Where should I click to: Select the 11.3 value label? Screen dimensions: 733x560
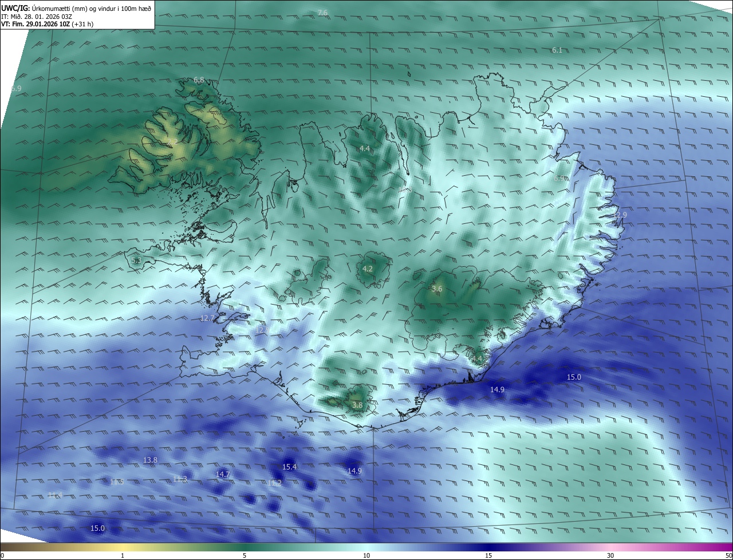tap(180, 479)
